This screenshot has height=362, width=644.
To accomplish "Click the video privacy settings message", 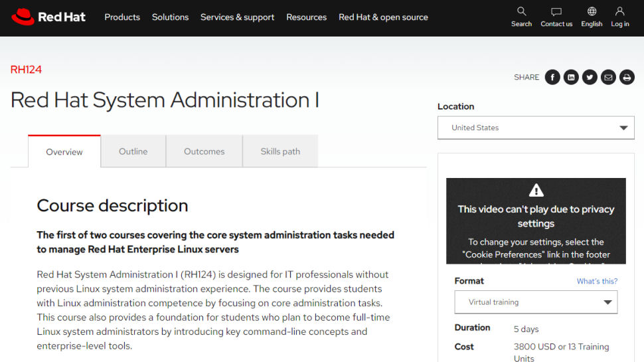I will pos(536,221).
